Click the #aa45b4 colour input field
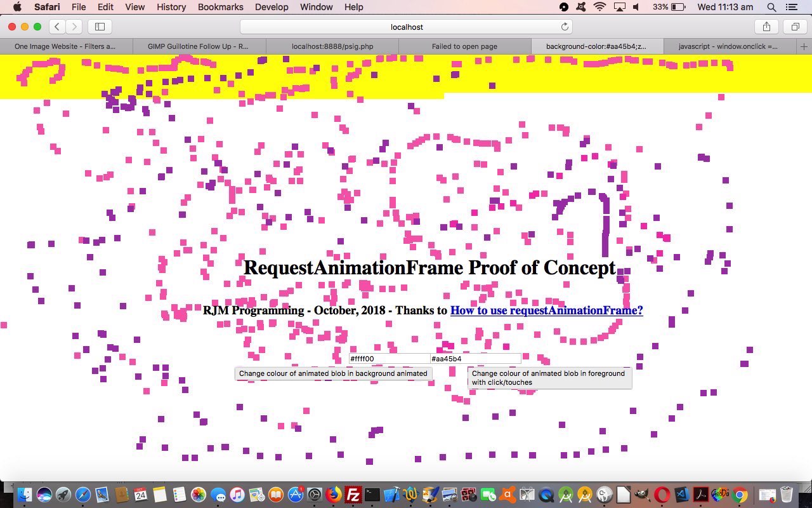Viewport: 812px width, 508px height. coord(475,359)
